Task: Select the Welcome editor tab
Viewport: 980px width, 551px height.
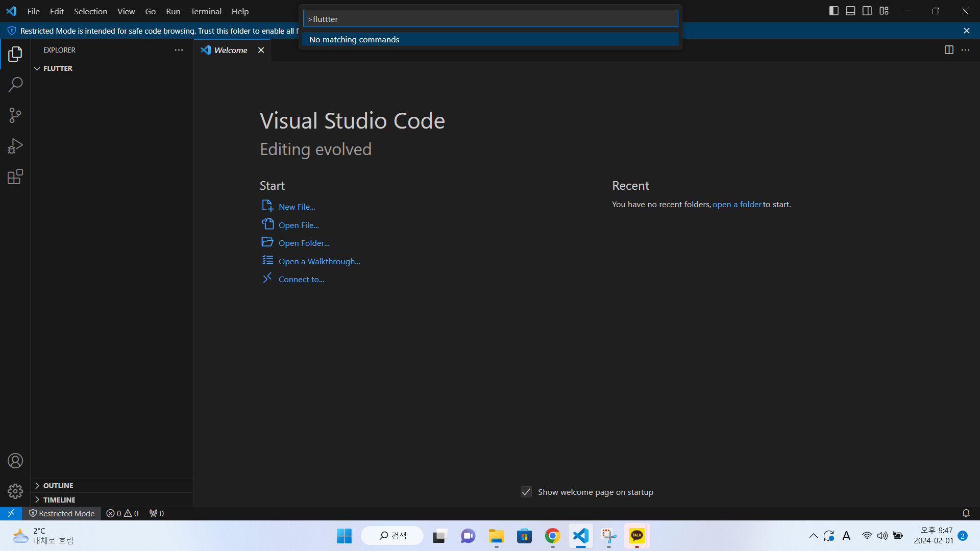Action: pyautogui.click(x=232, y=50)
